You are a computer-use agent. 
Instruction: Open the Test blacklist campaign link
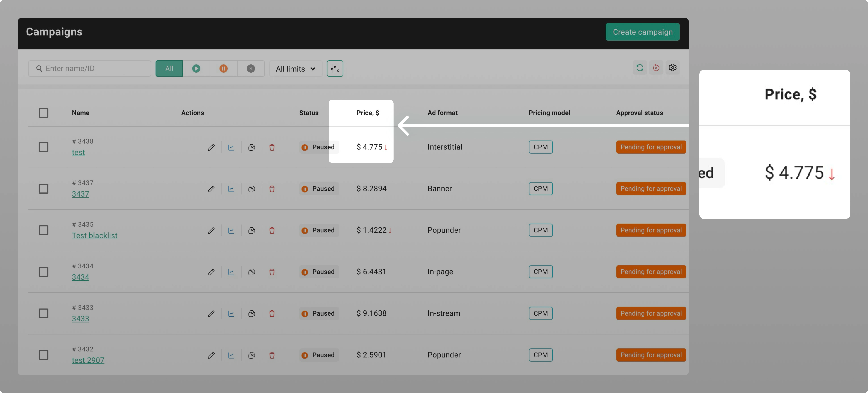point(94,235)
